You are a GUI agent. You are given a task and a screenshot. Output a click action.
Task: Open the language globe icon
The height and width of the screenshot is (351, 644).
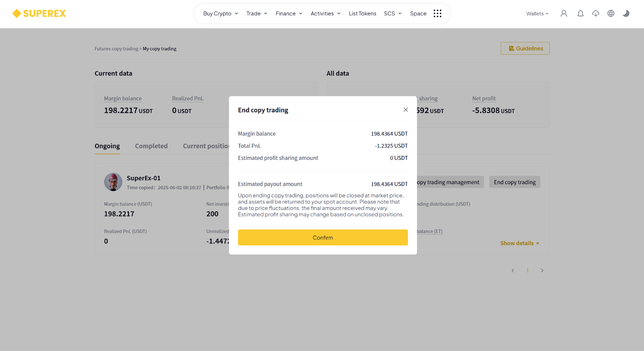point(611,14)
